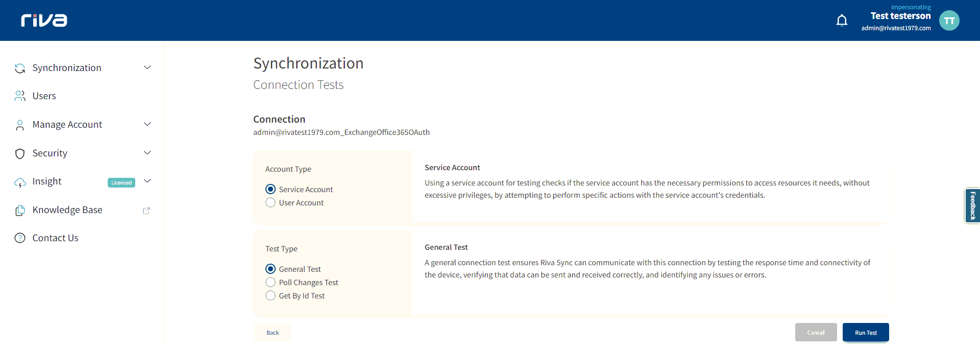Click the Synchronization sync arrows icon
This screenshot has height=348, width=980.
pos(20,68)
